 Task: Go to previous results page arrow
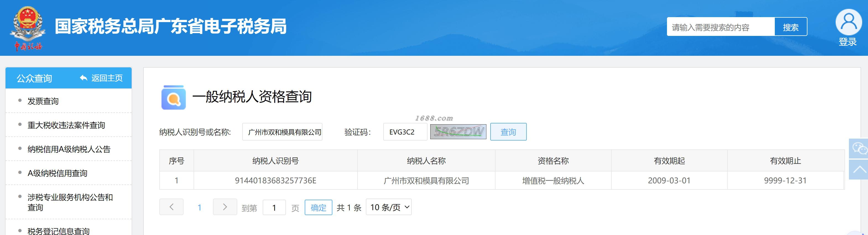pyautogui.click(x=171, y=207)
